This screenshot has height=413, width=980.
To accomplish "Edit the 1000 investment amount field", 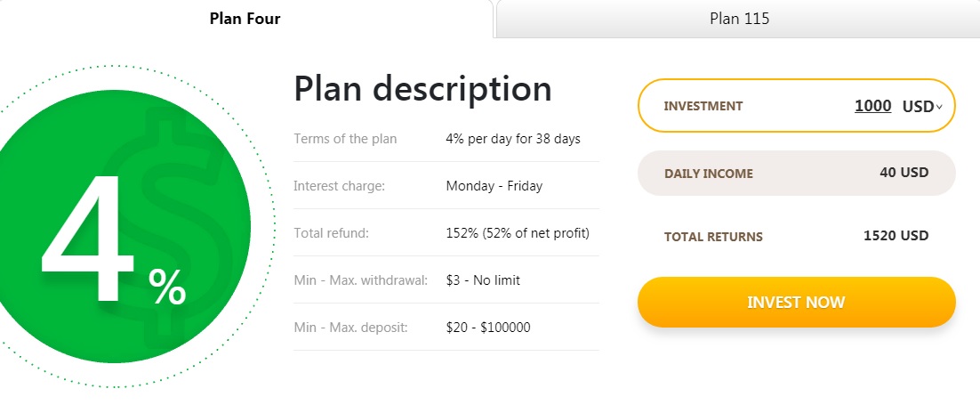I will click(873, 106).
